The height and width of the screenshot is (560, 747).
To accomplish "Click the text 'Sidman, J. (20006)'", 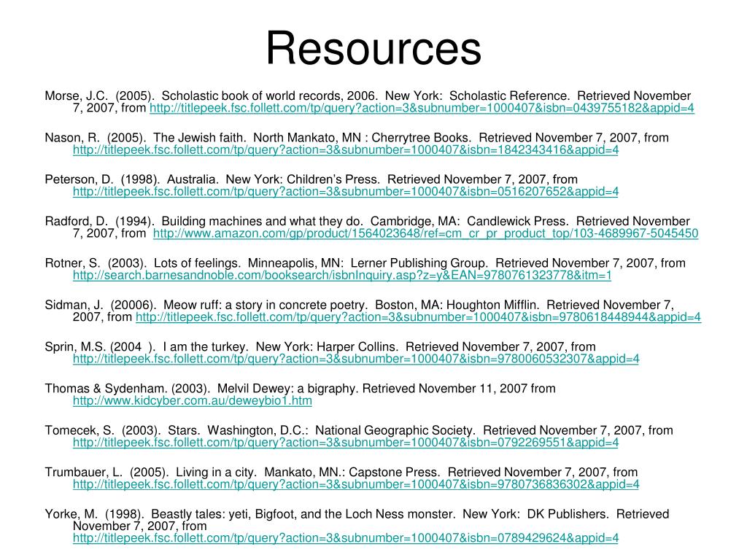I will [x=100, y=306].
